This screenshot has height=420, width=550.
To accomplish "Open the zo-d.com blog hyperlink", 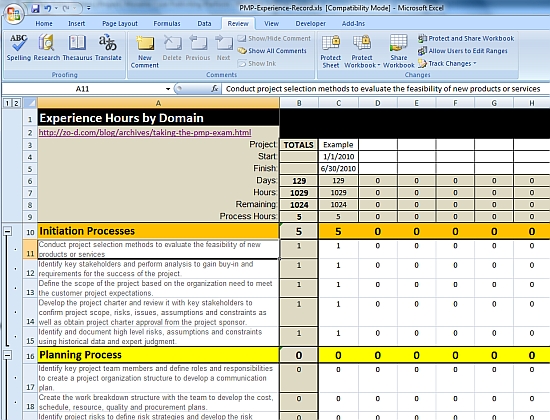I will [x=145, y=133].
